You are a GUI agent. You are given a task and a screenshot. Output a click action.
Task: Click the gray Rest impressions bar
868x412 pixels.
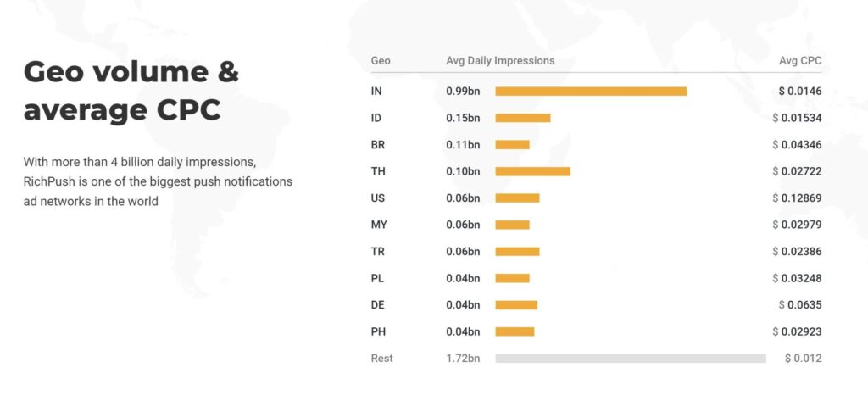631,359
